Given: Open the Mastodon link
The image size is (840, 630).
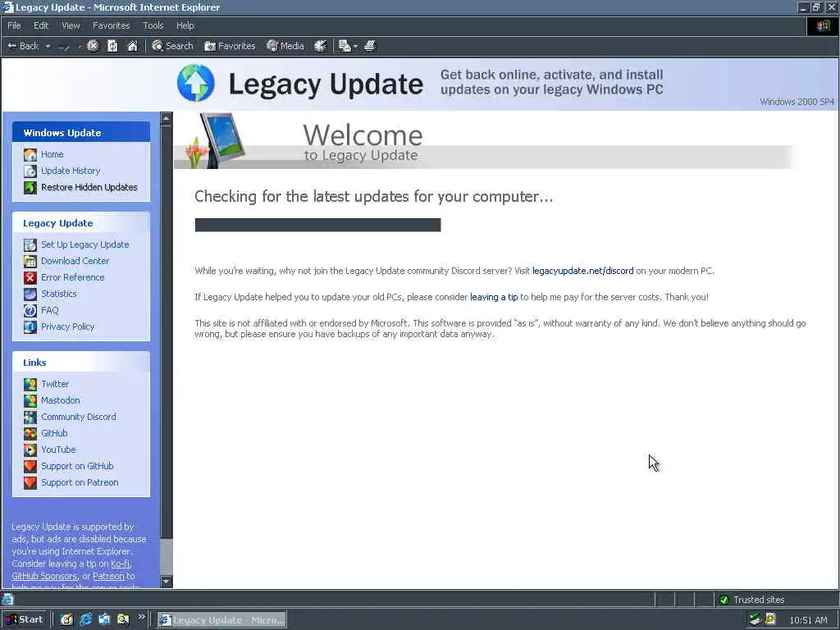Looking at the screenshot, I should (61, 400).
